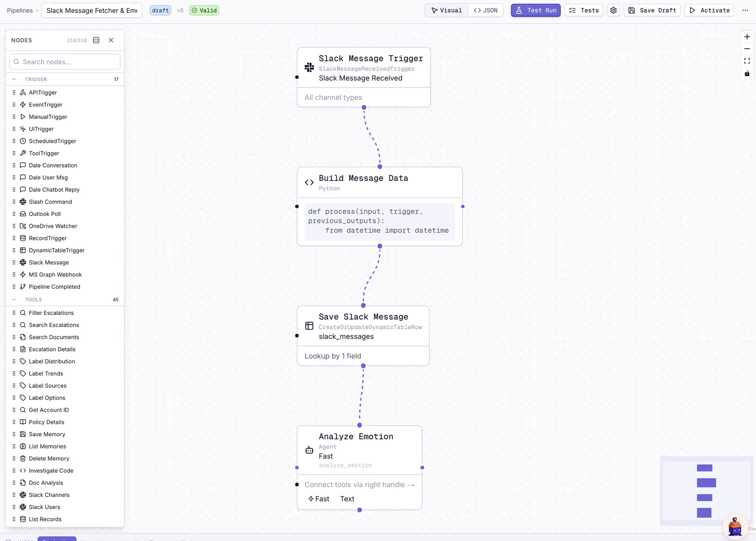The width and height of the screenshot is (756, 541).
Task: Switch to JSON view
Action: tap(486, 10)
